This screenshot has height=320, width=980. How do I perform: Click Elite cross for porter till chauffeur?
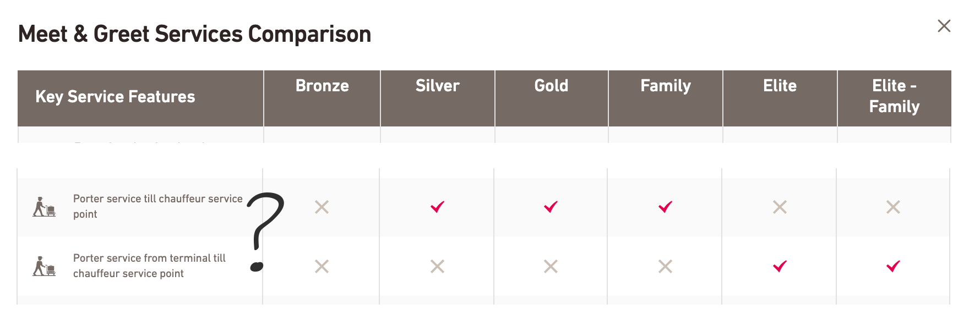780,207
